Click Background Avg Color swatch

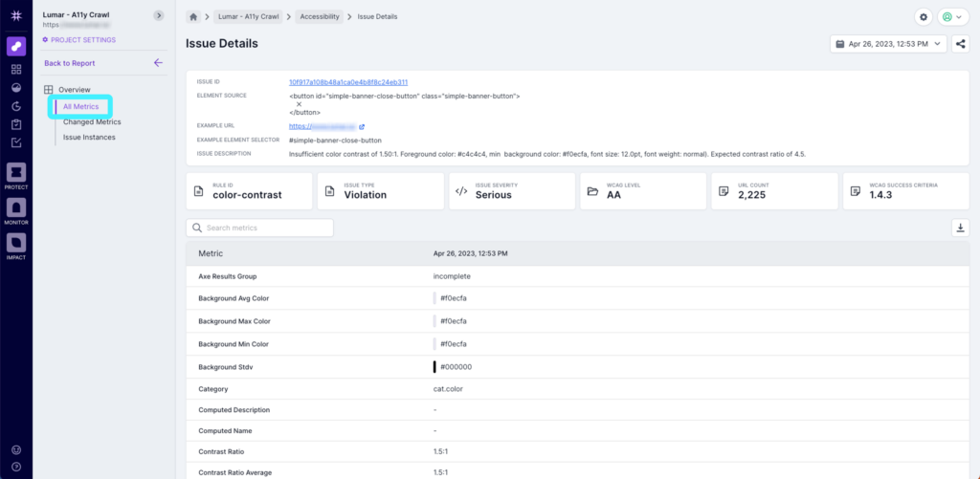[x=434, y=298]
